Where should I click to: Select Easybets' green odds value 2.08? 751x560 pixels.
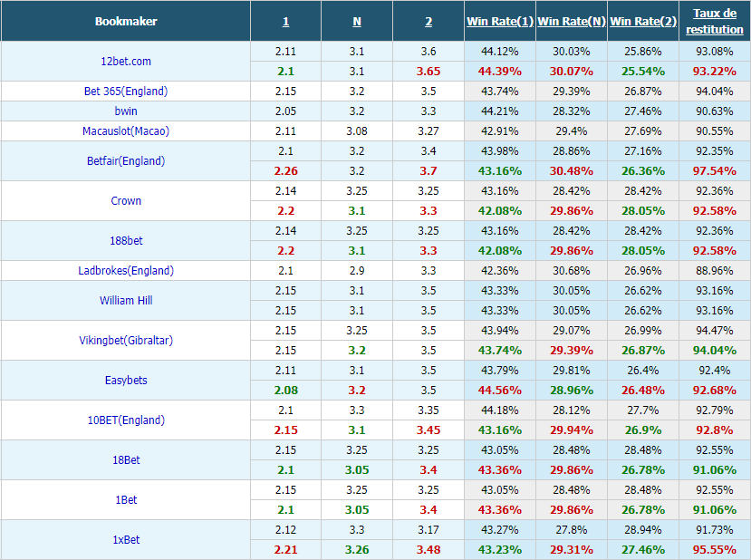(x=285, y=391)
